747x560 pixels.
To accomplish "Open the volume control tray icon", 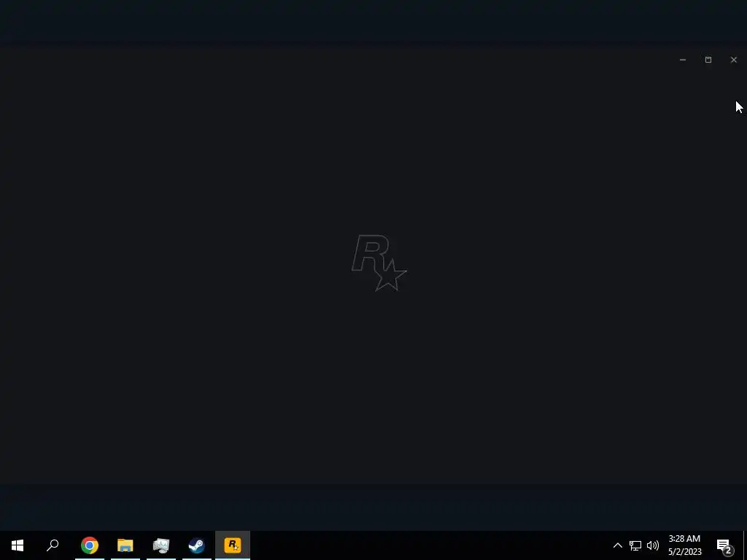I will point(653,545).
